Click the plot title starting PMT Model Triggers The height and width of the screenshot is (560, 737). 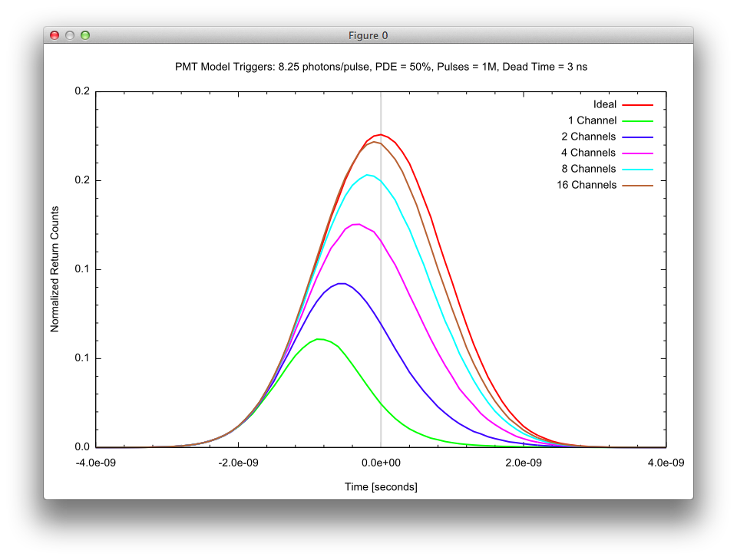point(382,67)
